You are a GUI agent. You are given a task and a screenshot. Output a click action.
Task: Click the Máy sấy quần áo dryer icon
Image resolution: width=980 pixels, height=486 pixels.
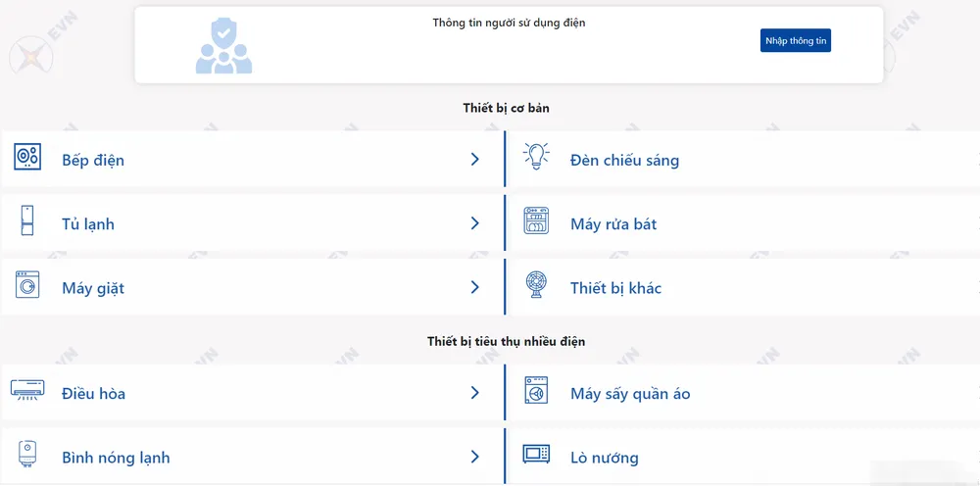pyautogui.click(x=536, y=390)
